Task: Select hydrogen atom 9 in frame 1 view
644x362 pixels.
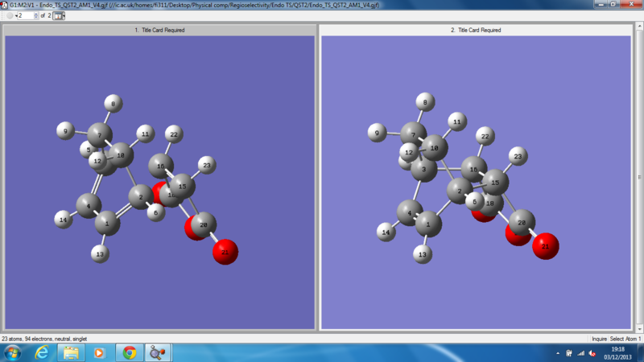Action: (65, 131)
